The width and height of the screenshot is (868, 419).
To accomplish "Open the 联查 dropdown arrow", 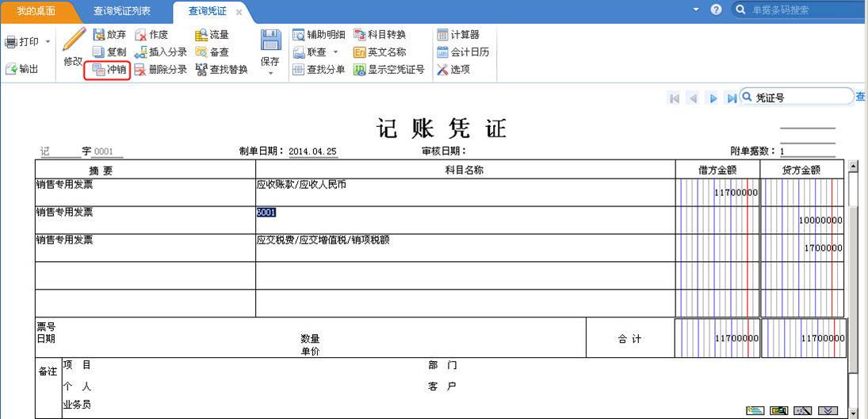I will coord(335,52).
